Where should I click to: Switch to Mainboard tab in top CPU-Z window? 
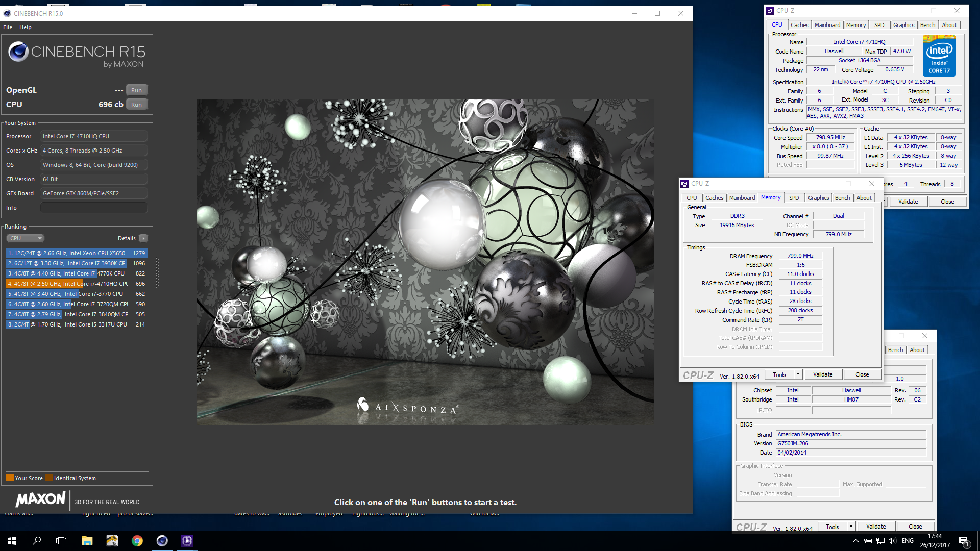(827, 25)
